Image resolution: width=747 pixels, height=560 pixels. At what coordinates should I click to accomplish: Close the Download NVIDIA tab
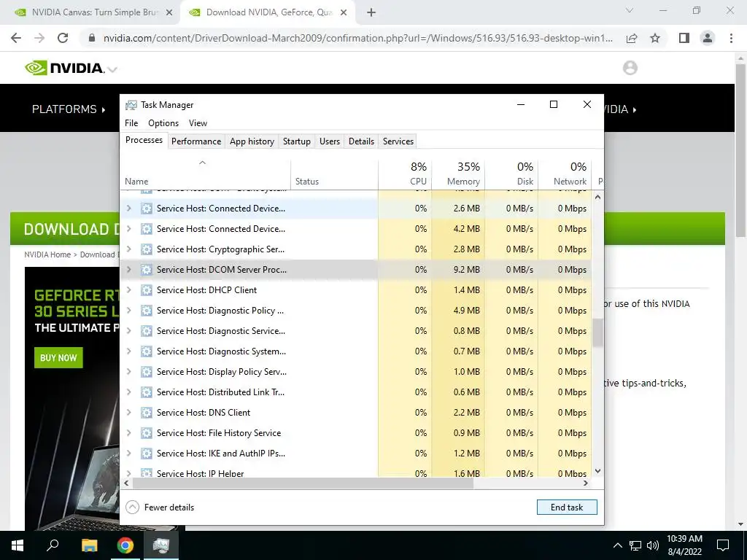coord(344,13)
